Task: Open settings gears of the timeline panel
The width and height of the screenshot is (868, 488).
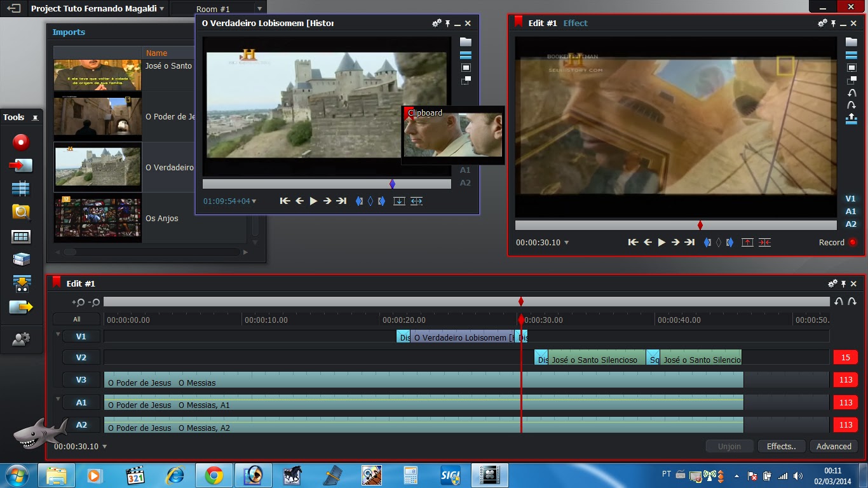Action: (832, 283)
